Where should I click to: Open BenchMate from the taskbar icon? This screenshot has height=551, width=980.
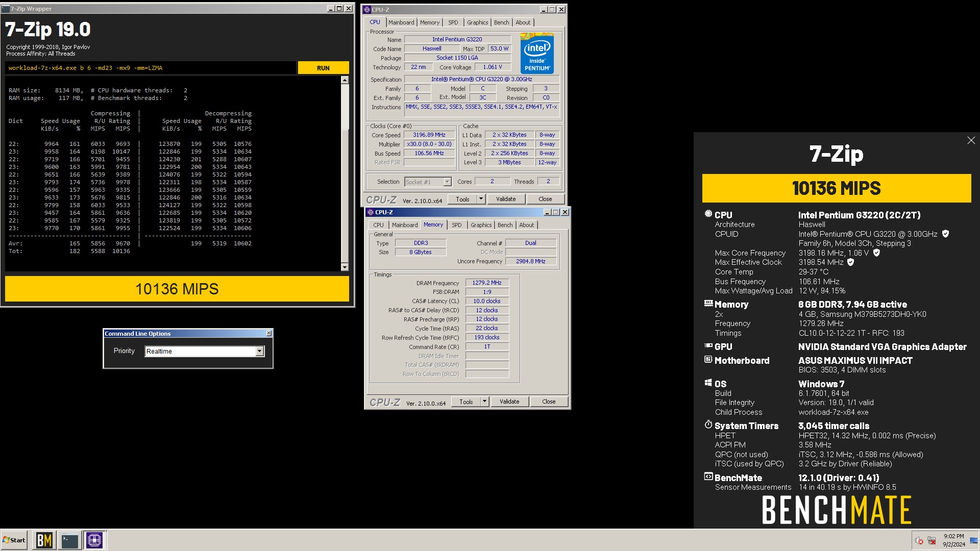coord(44,540)
